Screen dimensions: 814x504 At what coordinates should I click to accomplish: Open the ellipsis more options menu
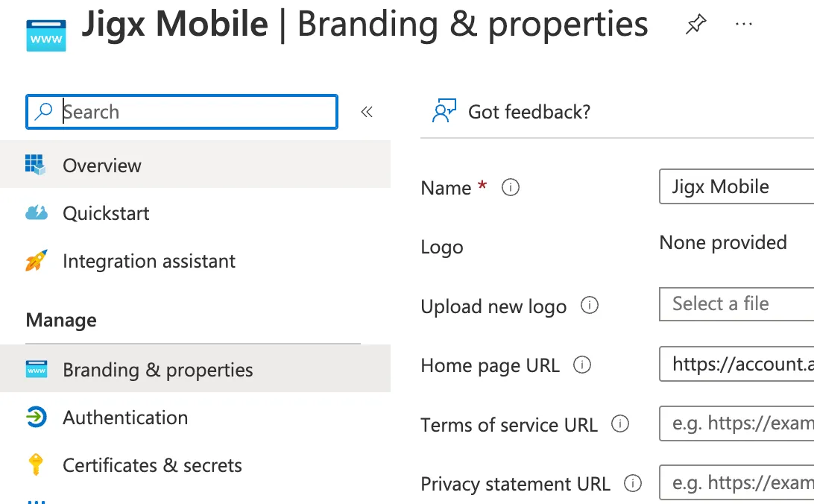coord(744,25)
